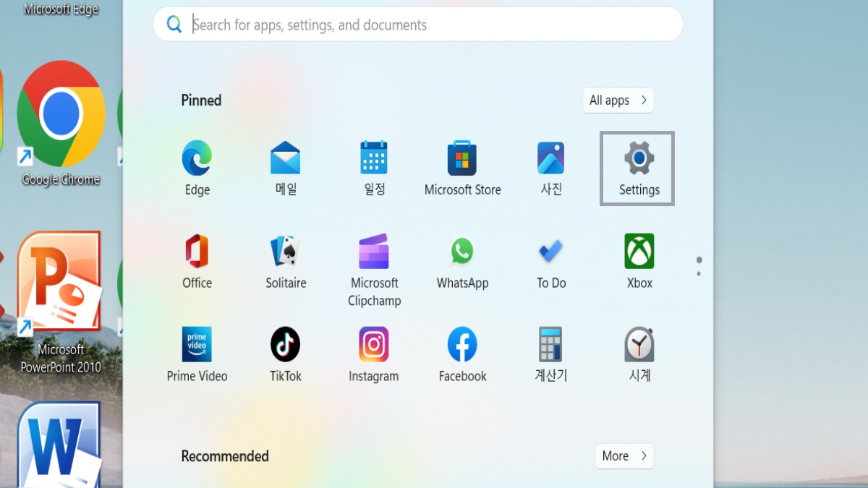Launch Prime Video
This screenshot has height=488, width=868.
(197, 354)
